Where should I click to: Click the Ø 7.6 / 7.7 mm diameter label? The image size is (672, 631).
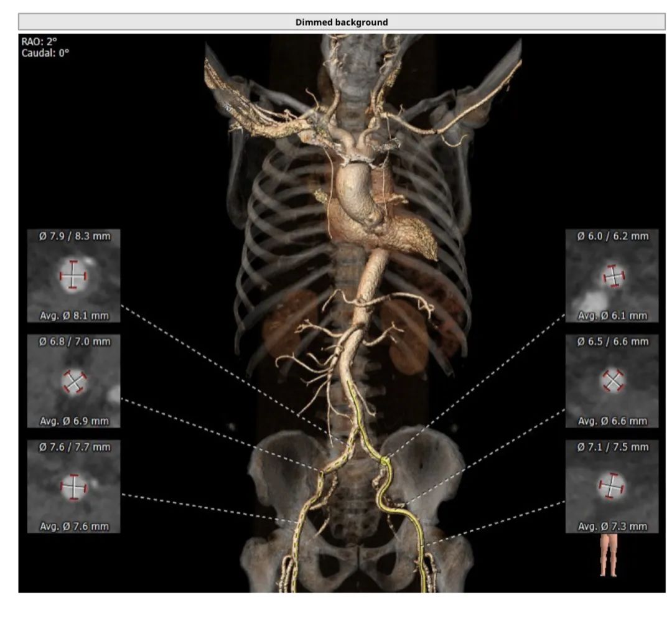pos(73,447)
